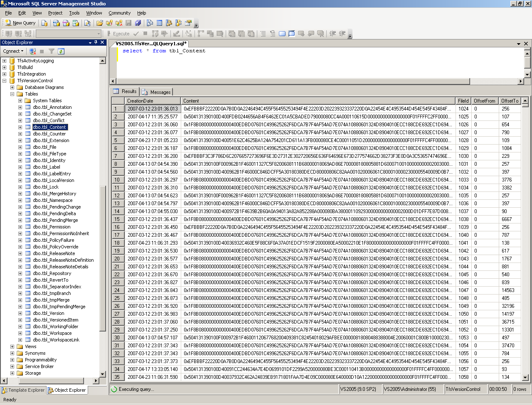Select the OffsetTo cell showing 14563
This screenshot has height=405, width=532.
tap(510, 290)
